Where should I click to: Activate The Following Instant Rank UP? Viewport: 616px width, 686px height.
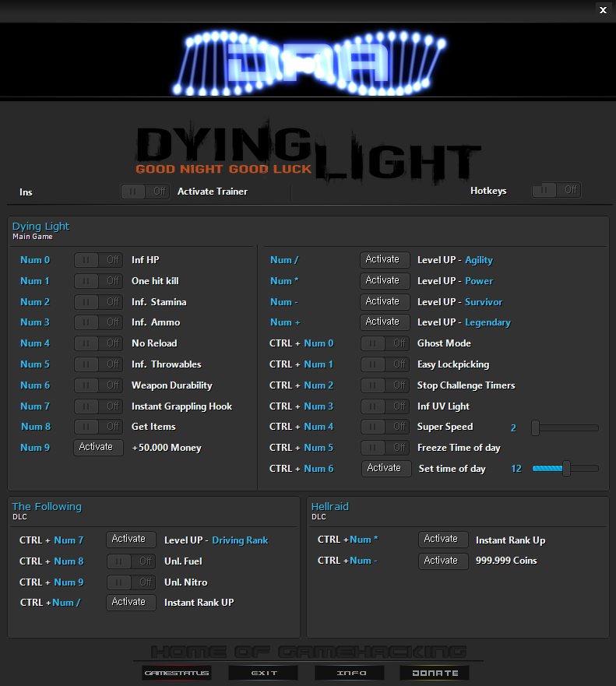point(132,603)
